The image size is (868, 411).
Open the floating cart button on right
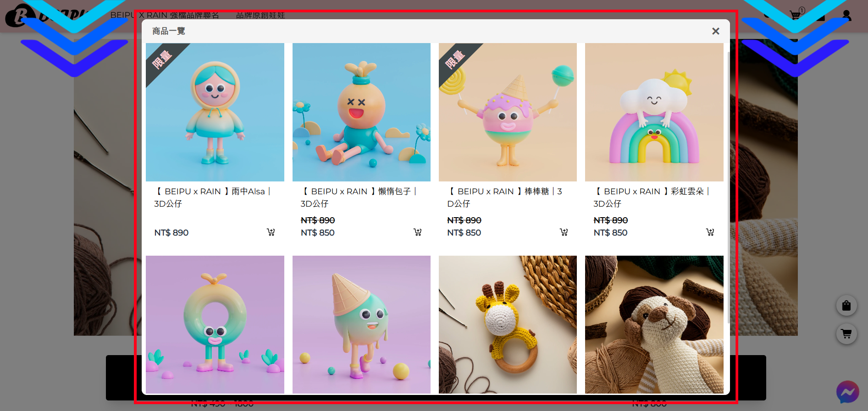click(x=846, y=334)
